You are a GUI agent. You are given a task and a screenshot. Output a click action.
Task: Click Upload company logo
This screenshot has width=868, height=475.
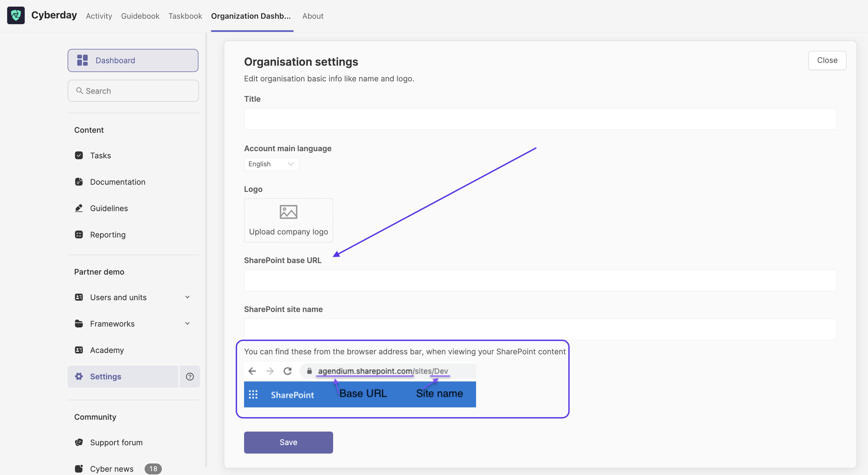click(x=288, y=220)
